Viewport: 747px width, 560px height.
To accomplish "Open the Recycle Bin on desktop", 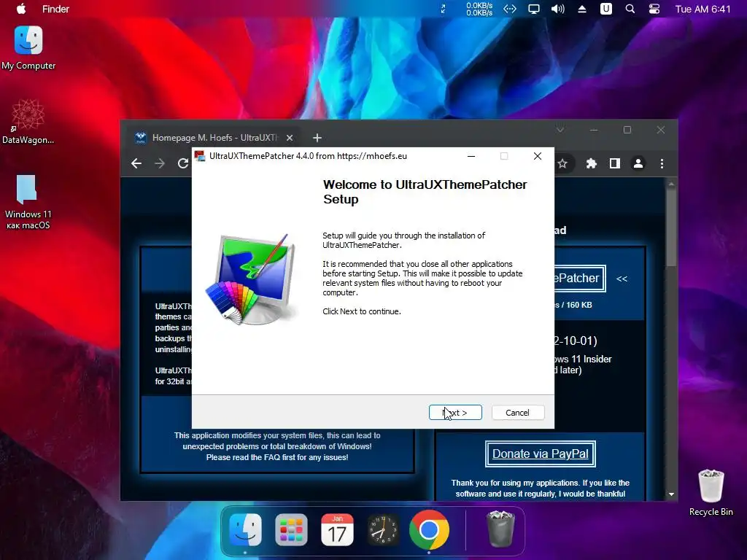I will [711, 492].
